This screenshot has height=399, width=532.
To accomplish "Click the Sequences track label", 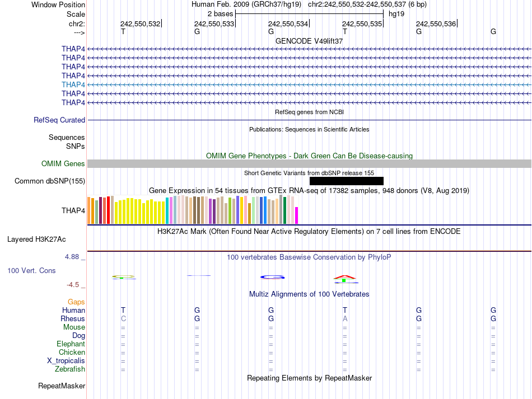I will [67, 137].
